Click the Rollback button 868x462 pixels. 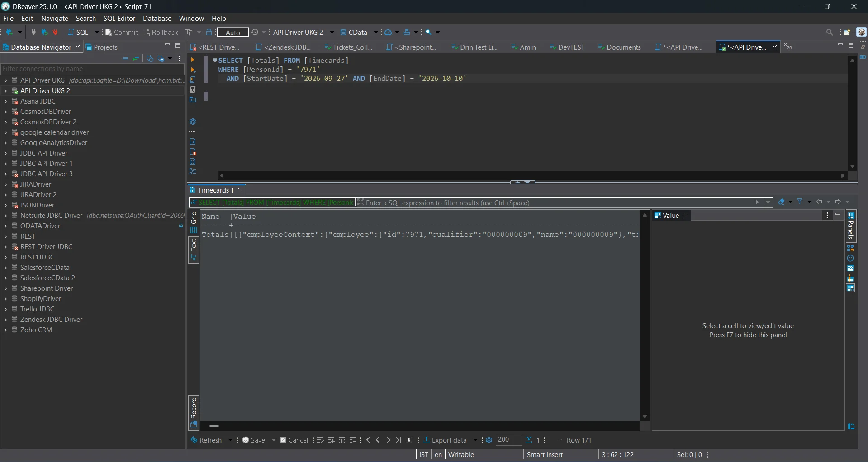point(161,32)
